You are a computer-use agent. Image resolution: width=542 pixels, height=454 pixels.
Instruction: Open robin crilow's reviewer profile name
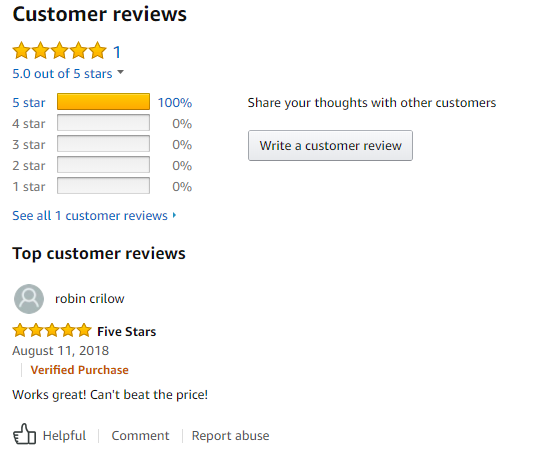coord(90,299)
